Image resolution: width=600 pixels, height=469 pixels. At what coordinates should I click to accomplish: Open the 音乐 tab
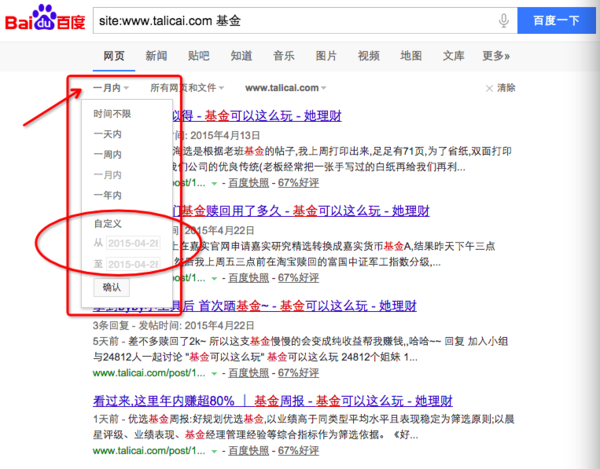coord(284,56)
